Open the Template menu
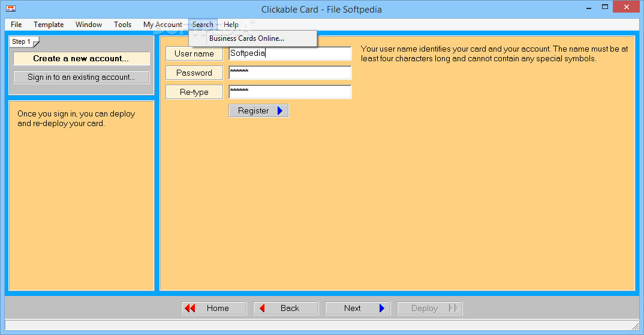This screenshot has width=644, height=335. (49, 25)
